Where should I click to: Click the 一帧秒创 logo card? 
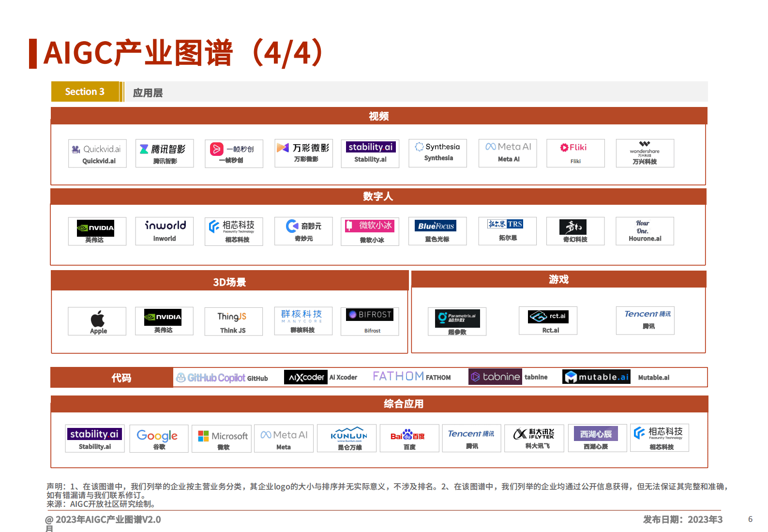[234, 153]
